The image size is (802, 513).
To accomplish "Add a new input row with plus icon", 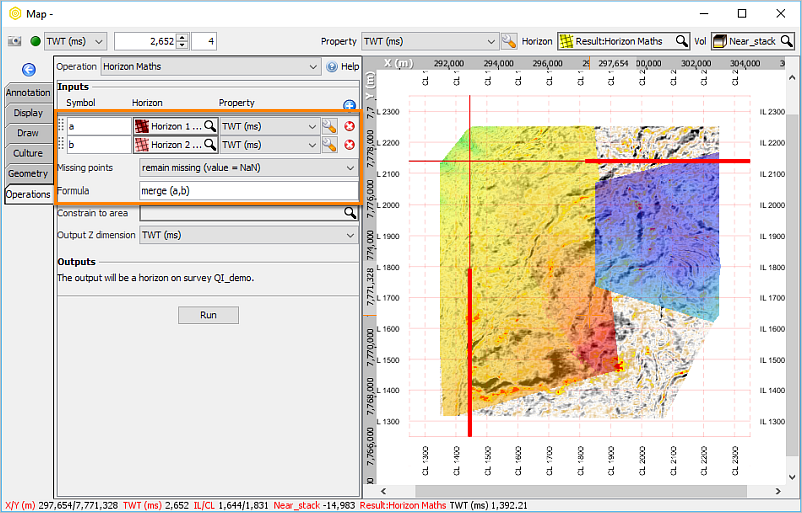I will pyautogui.click(x=349, y=105).
